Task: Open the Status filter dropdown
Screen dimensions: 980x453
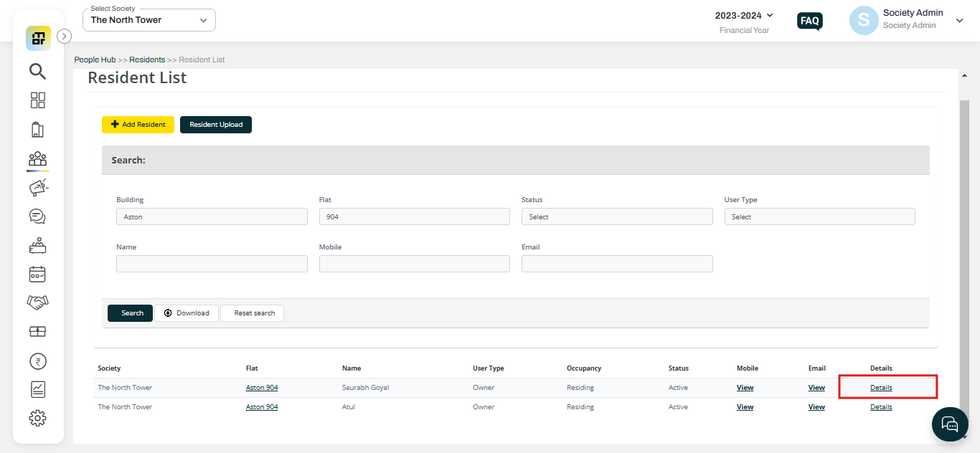Action: (x=617, y=216)
